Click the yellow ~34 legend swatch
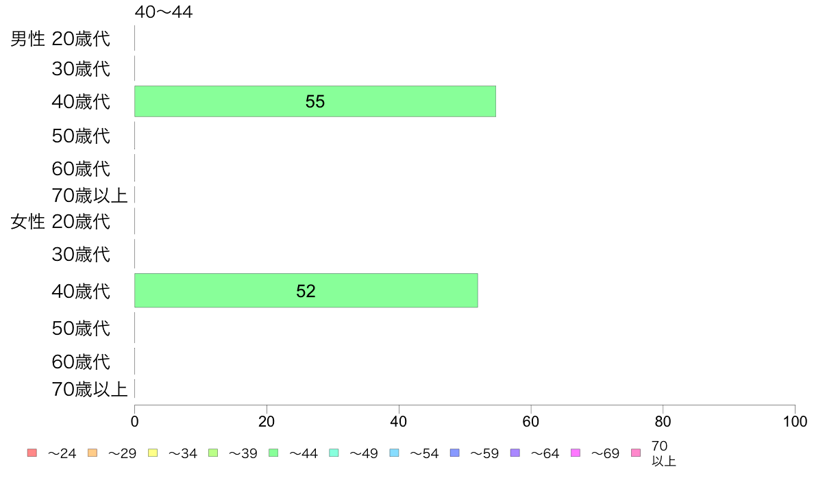 [153, 453]
